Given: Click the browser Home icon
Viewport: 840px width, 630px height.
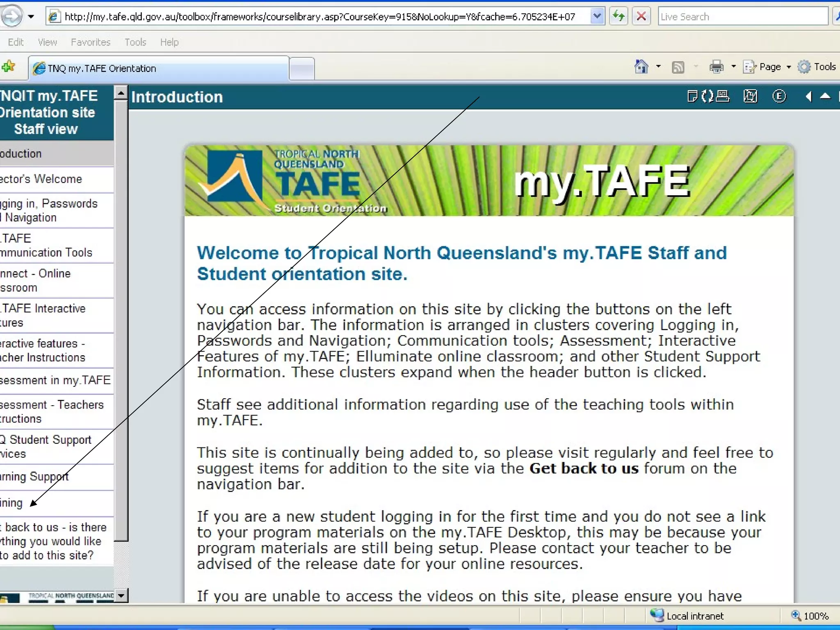Looking at the screenshot, I should coord(641,67).
